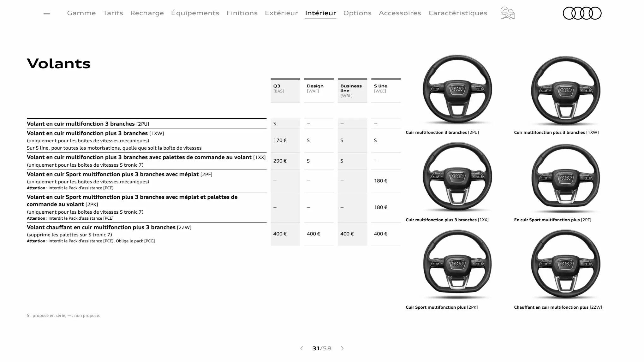Go to previous page arrow

tap(301, 348)
